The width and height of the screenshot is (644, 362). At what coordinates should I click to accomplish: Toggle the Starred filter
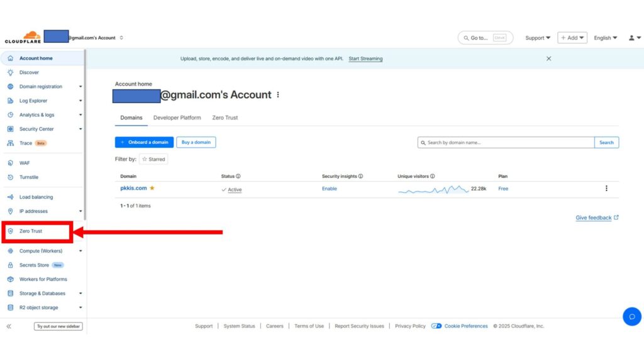coord(153,159)
